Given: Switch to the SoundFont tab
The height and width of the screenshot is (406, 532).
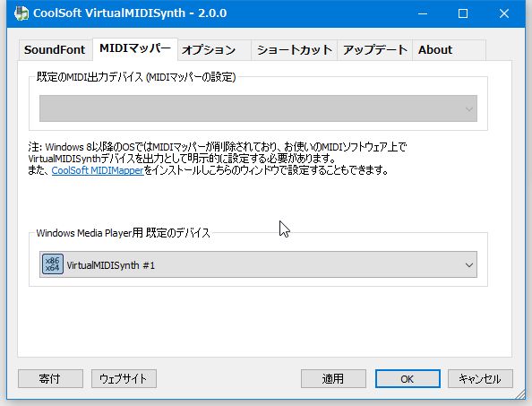Looking at the screenshot, I should pyautogui.click(x=55, y=50).
